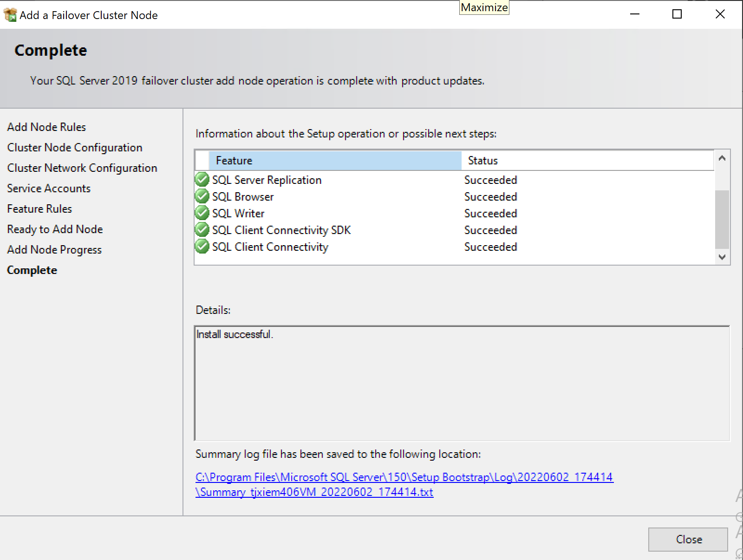Click green checkmark beside SQL Writer

pos(202,213)
